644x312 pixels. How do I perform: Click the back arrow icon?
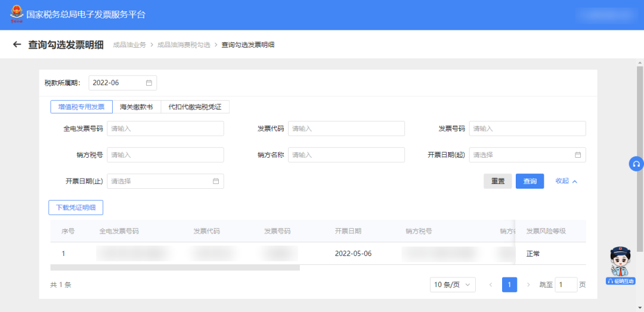17,45
